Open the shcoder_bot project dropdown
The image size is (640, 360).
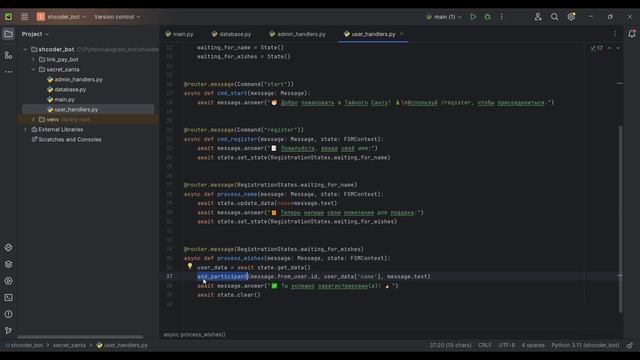point(61,17)
